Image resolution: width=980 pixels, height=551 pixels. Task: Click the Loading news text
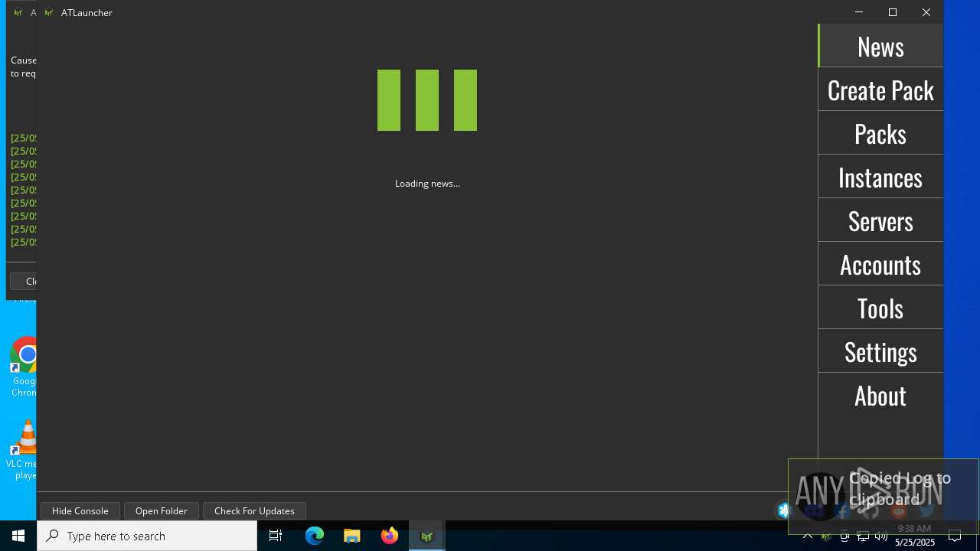click(427, 184)
